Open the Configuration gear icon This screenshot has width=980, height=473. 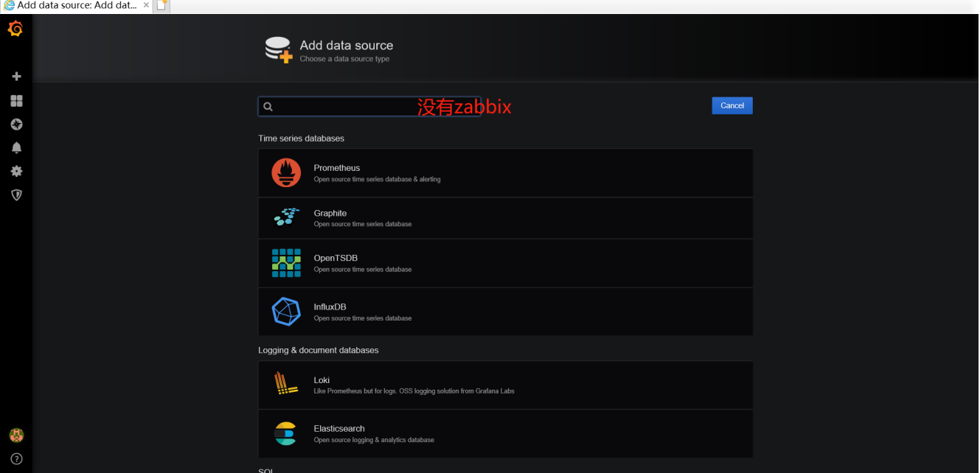[x=16, y=171]
